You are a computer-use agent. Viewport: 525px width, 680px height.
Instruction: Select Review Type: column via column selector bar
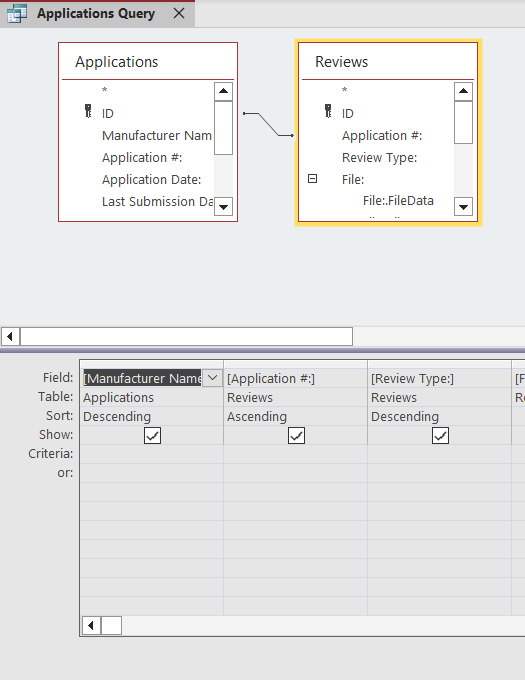(x=439, y=364)
